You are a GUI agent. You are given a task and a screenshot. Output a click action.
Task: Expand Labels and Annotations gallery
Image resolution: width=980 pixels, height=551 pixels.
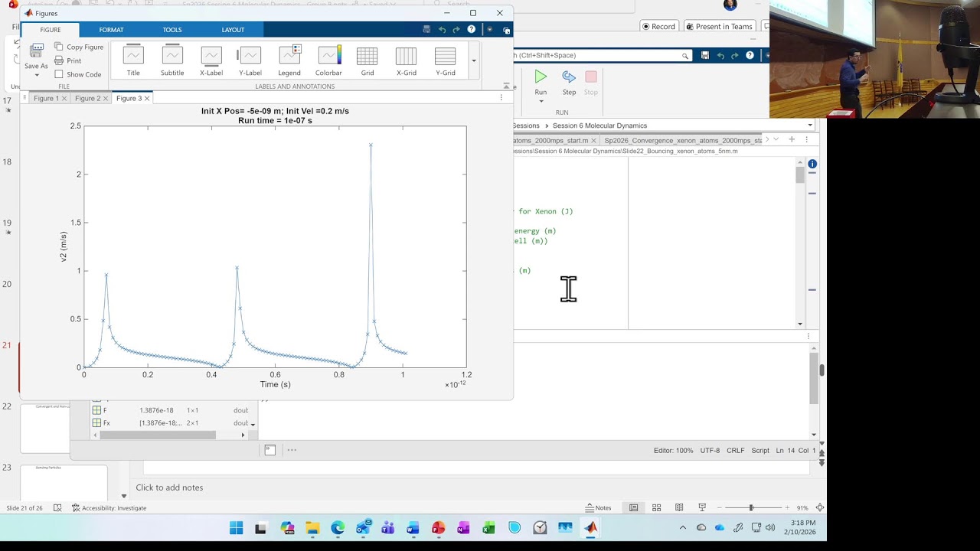474,60
